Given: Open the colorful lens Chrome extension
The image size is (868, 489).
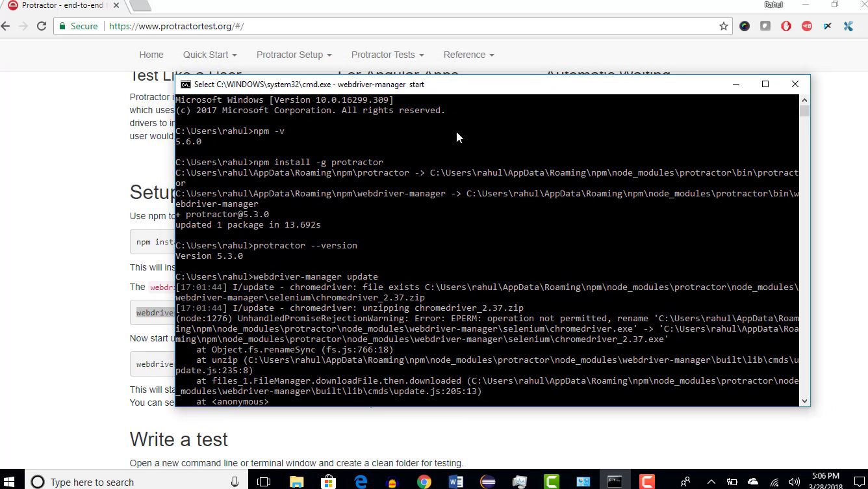Looking at the screenshot, I should (745, 26).
